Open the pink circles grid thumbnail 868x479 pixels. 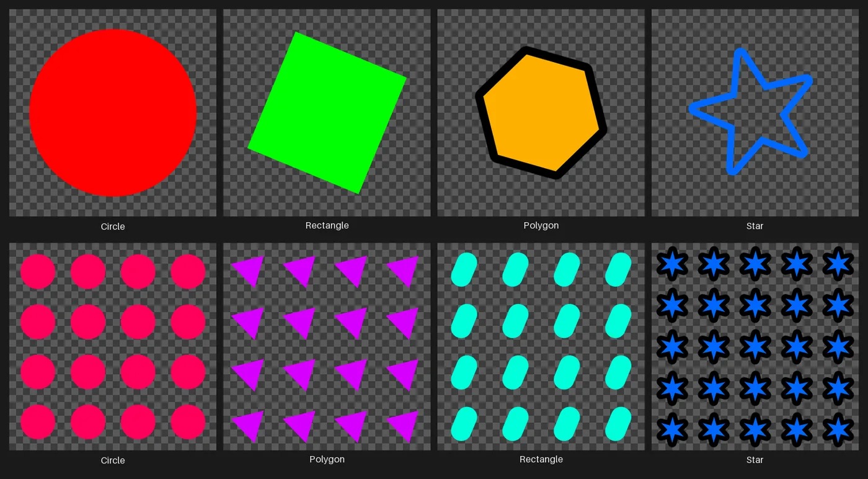[113, 346]
